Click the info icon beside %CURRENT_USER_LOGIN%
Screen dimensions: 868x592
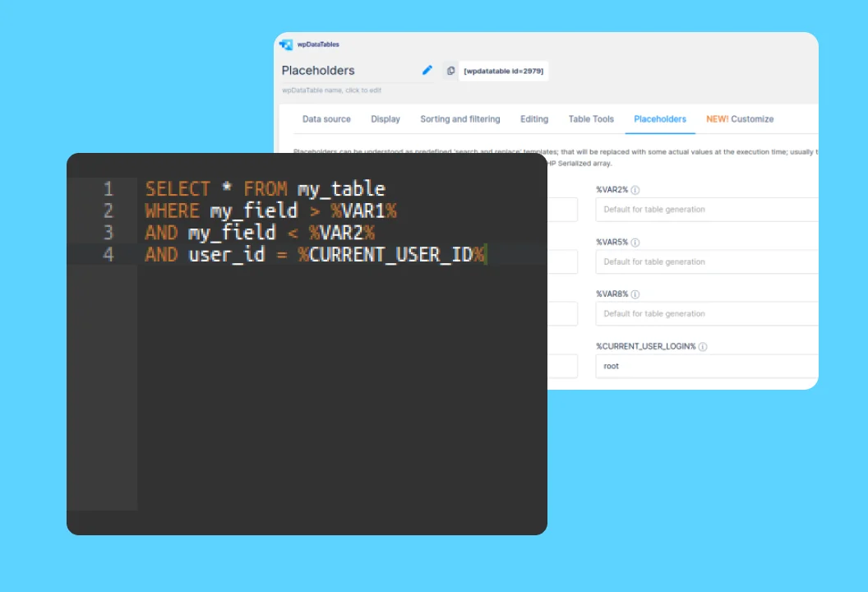[x=703, y=347]
